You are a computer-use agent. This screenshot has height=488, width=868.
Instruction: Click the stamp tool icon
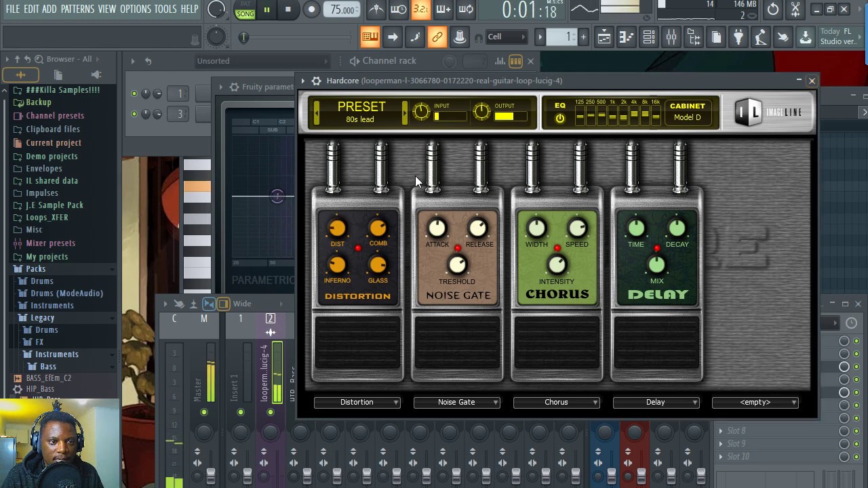coord(460,37)
